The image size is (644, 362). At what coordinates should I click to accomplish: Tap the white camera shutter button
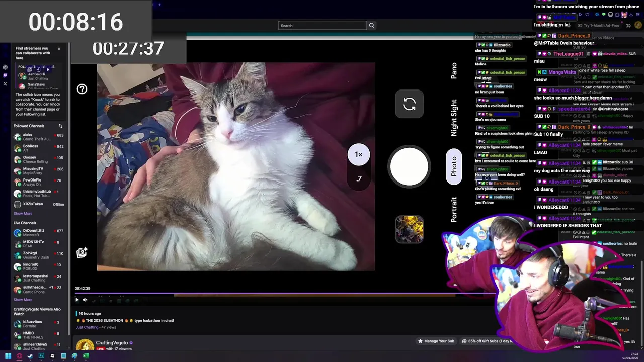tap(409, 167)
